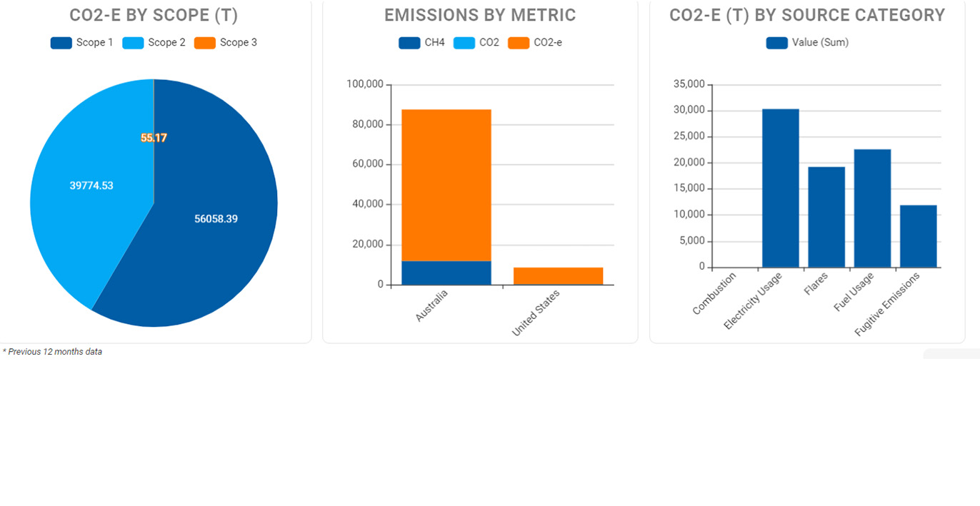This screenshot has height=506, width=980.
Task: Click Australia's orange CO2-e bar segment
Action: (x=446, y=185)
